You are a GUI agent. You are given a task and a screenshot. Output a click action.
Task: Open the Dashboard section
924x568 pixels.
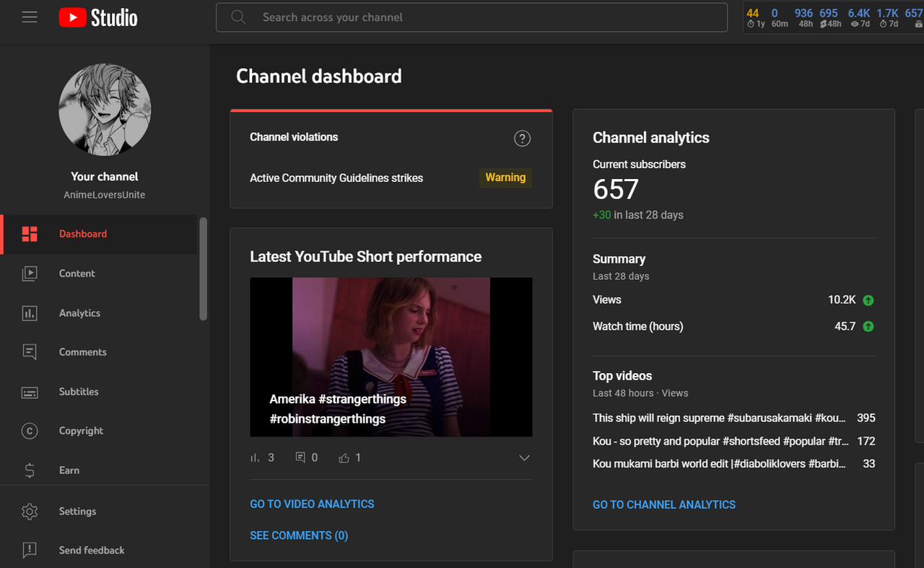coord(99,234)
